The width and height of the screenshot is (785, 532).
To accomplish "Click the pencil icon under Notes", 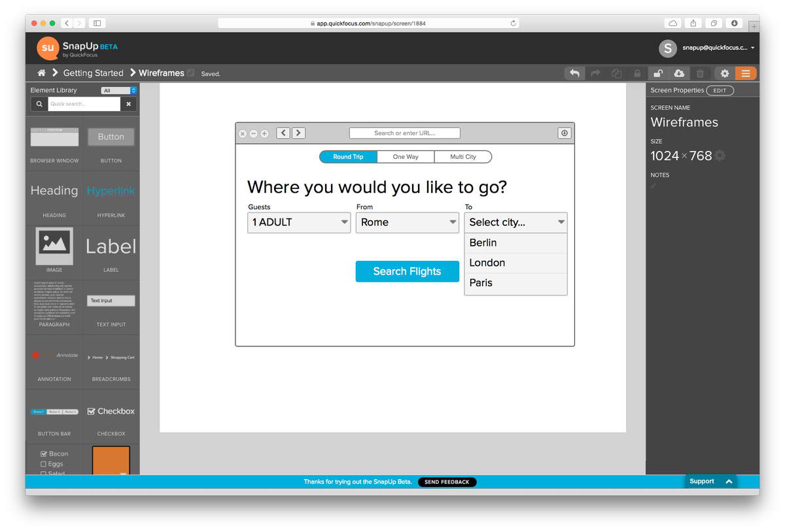I will (654, 186).
